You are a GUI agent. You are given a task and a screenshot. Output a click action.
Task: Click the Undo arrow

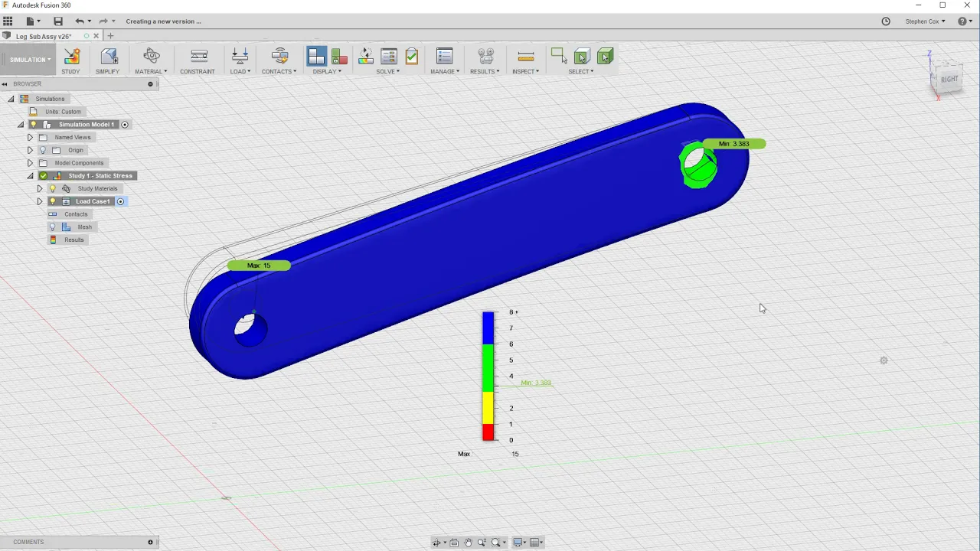pos(79,21)
